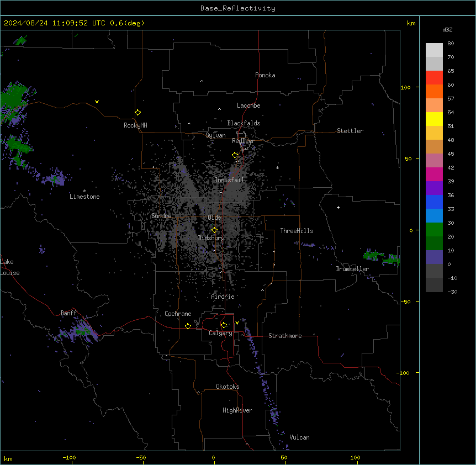Screen dimensions: 476x465
Task: Click the Ponoka city label
Action: pos(265,75)
